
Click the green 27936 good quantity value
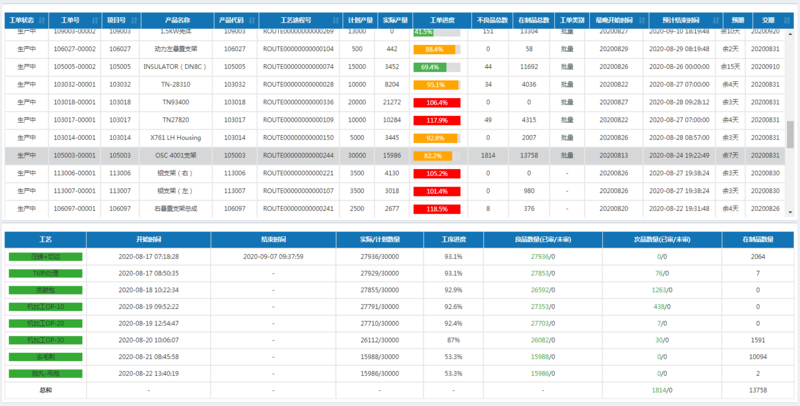point(539,256)
